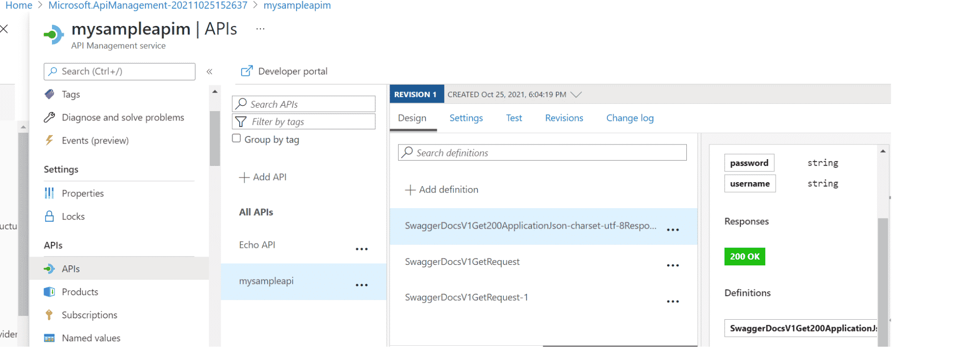The width and height of the screenshot is (980, 356).
Task: Click the Named values table icon
Action: tap(50, 338)
